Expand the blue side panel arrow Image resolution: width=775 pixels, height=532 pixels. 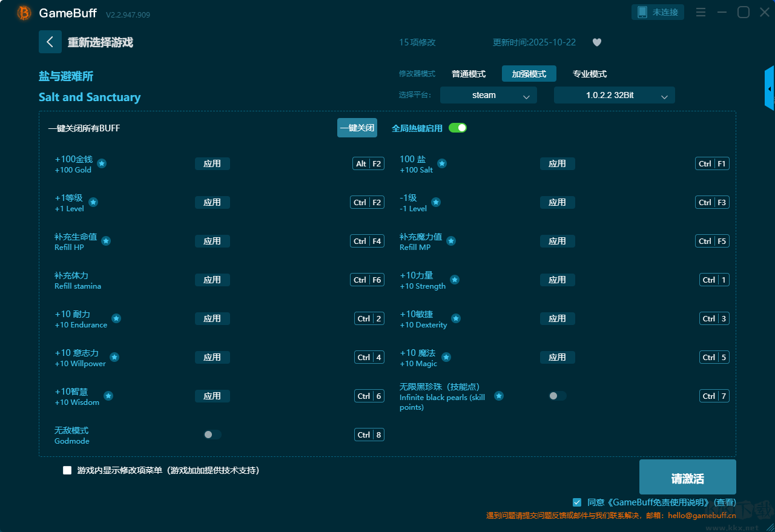(770, 88)
